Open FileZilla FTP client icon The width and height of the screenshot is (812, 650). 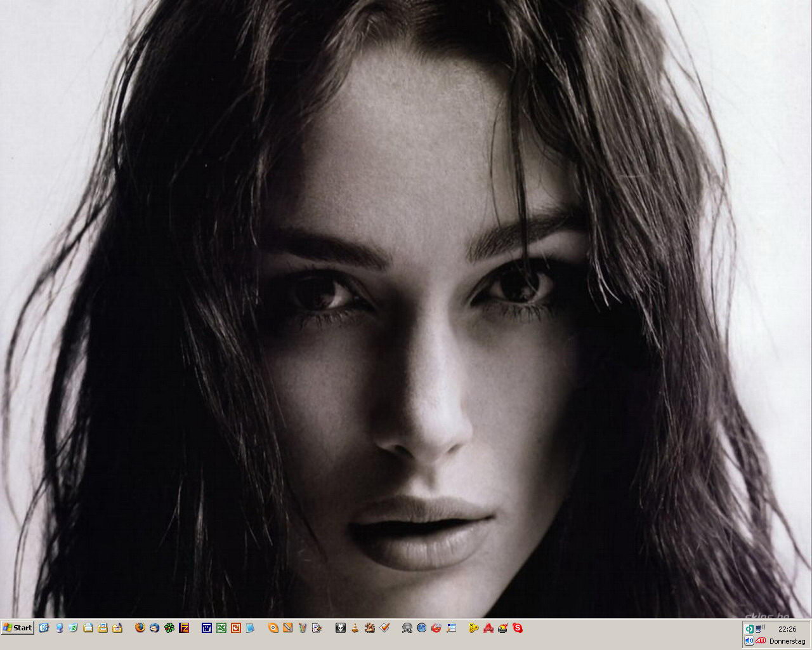coord(184,628)
